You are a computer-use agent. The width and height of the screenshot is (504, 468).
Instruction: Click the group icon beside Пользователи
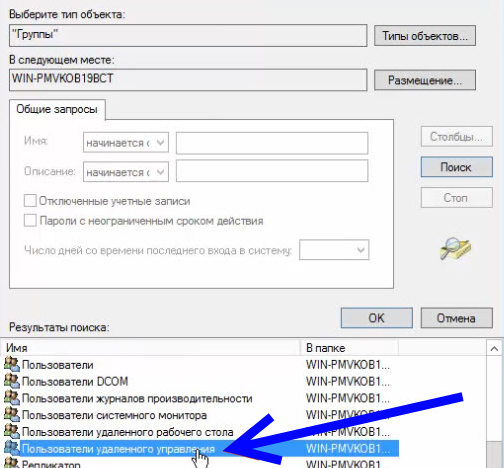point(12,364)
